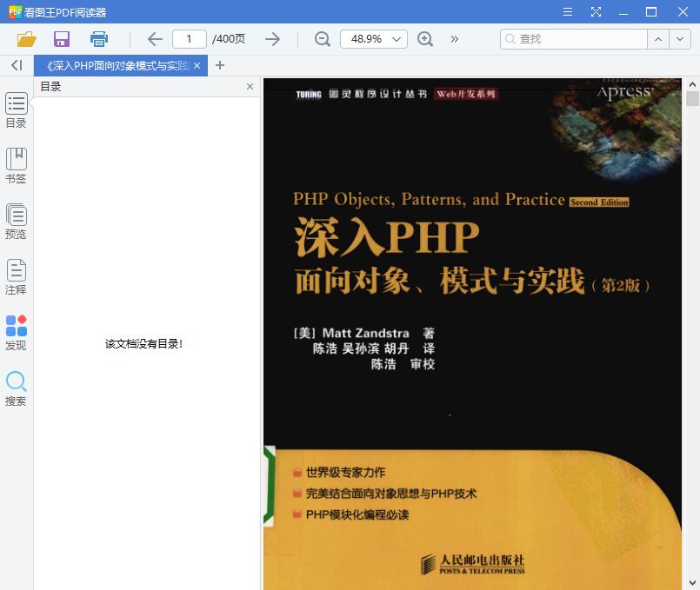Save the document with the save icon

[x=61, y=39]
